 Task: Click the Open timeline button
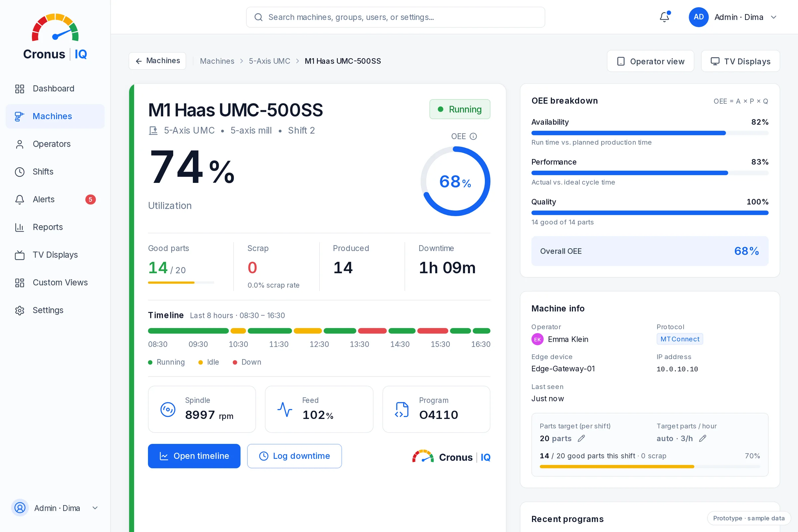coord(194,456)
